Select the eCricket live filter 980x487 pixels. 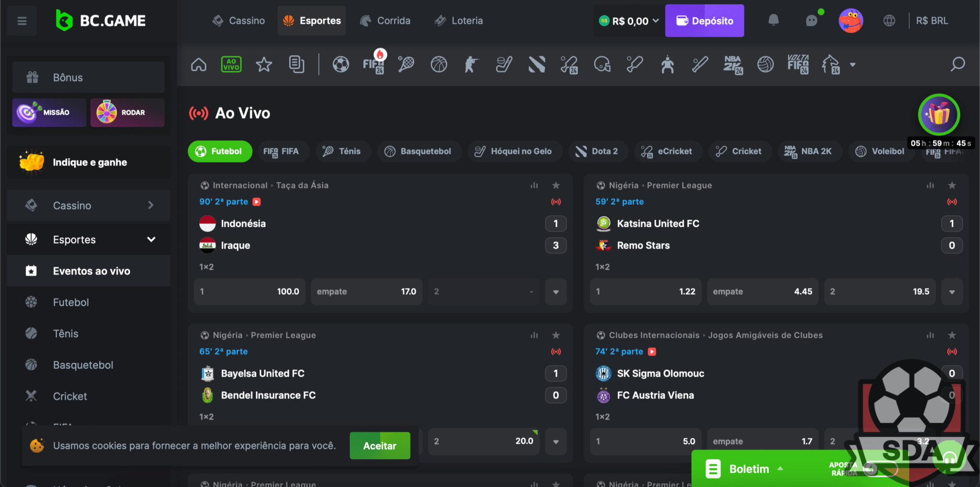[x=667, y=151]
